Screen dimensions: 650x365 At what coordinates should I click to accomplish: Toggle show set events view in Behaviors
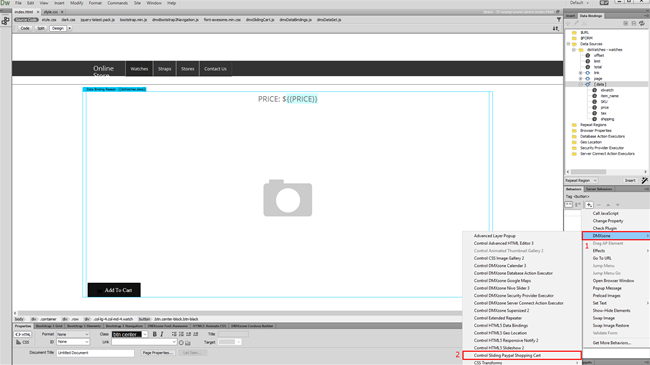tap(569, 205)
